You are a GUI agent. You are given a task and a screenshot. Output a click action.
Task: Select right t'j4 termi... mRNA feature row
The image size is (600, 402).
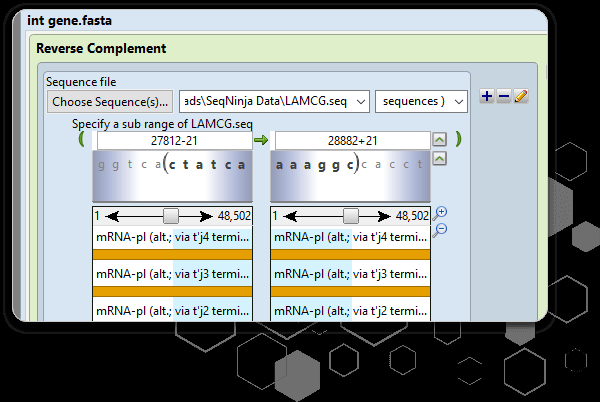(x=351, y=237)
